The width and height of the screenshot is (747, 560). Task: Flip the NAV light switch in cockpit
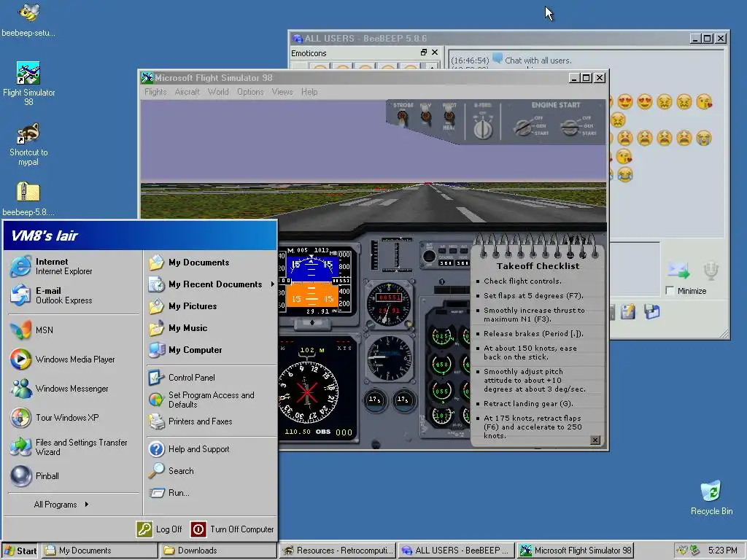click(425, 116)
